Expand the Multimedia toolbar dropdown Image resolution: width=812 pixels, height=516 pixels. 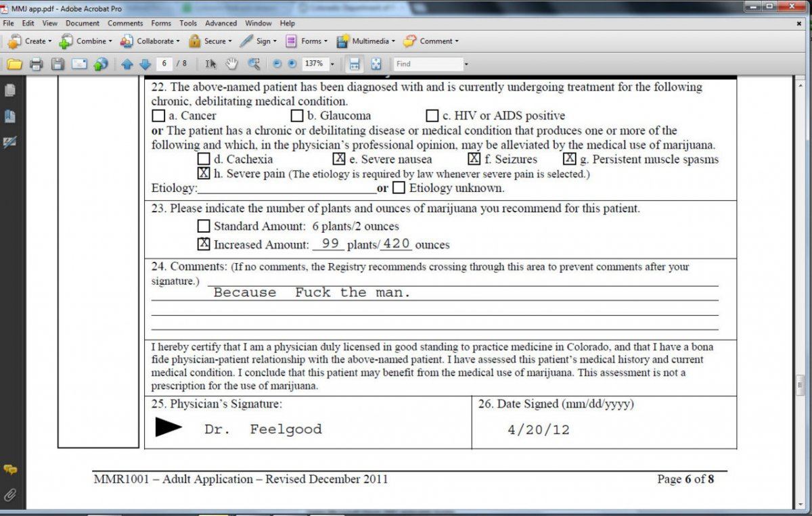(x=392, y=41)
